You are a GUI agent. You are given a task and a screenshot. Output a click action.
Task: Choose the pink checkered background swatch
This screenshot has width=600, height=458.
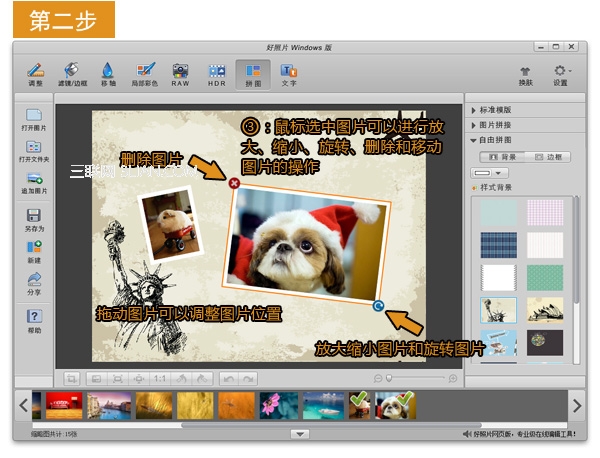545,212
